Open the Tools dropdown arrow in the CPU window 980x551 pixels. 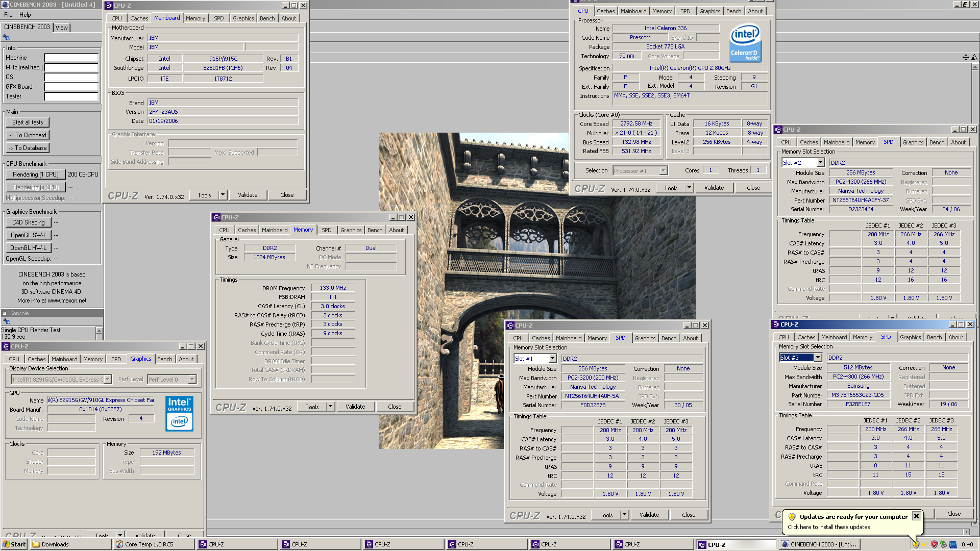click(x=689, y=188)
